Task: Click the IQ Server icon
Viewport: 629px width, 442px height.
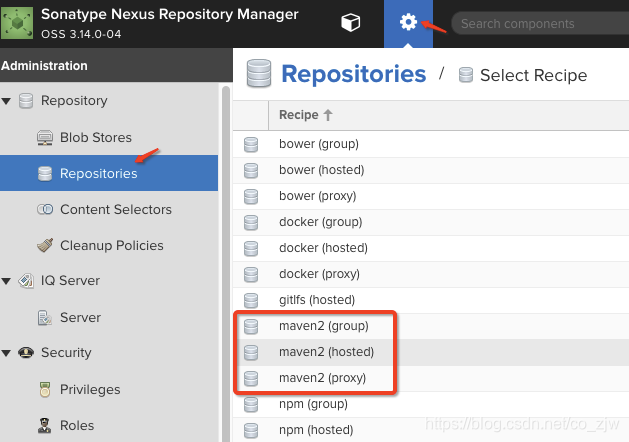Action: 26,281
